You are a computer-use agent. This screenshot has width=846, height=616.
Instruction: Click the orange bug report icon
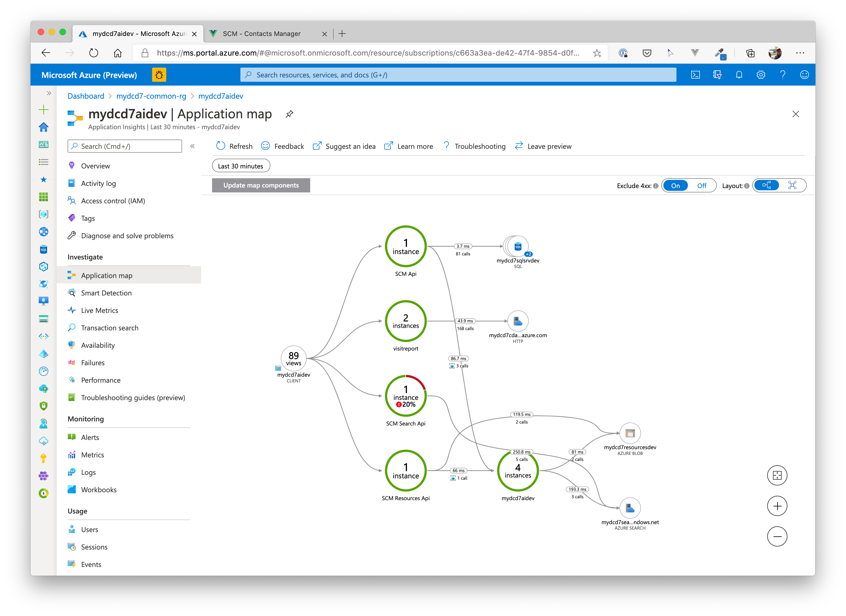tap(159, 75)
